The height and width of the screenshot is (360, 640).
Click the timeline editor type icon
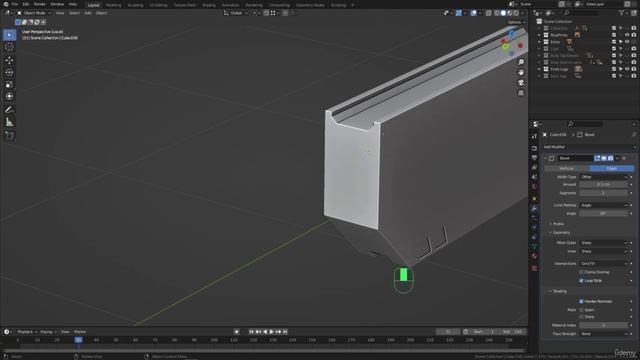[7, 332]
